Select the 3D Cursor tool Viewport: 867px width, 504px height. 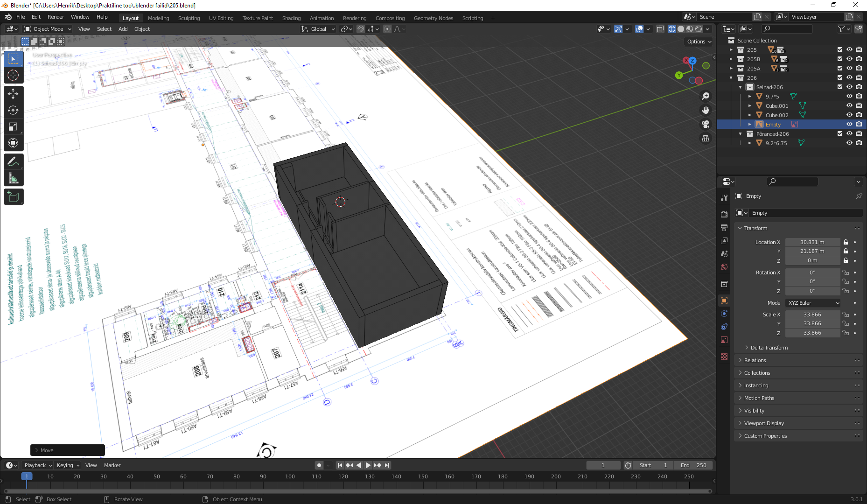pyautogui.click(x=13, y=75)
